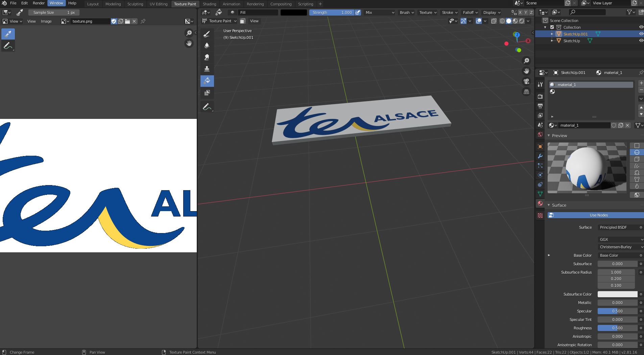Unlink the texture.png image
This screenshot has width=644, height=355.
coord(134,21)
